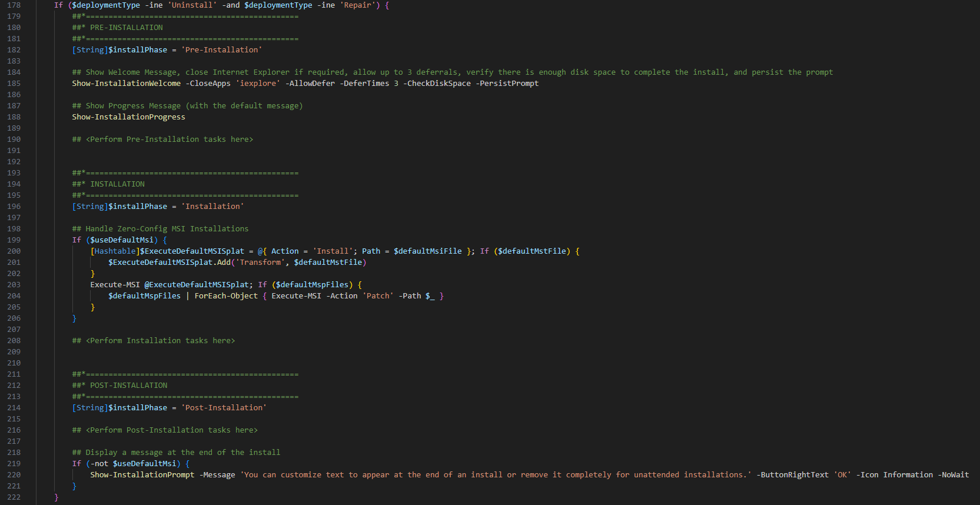Place cursor on -CheckDiskSpace parameter
The width and height of the screenshot is (980, 505).
click(437, 84)
